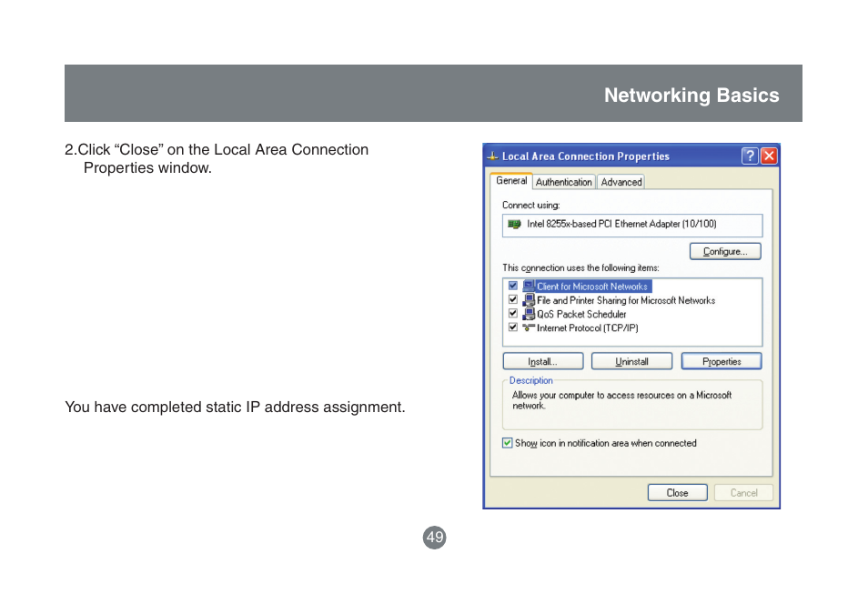
Task: Uncheck Client for Microsoft Networks checkbox
Action: (x=513, y=286)
